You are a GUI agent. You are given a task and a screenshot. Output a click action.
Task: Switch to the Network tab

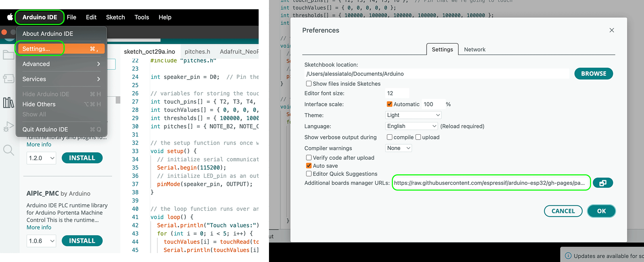(474, 50)
